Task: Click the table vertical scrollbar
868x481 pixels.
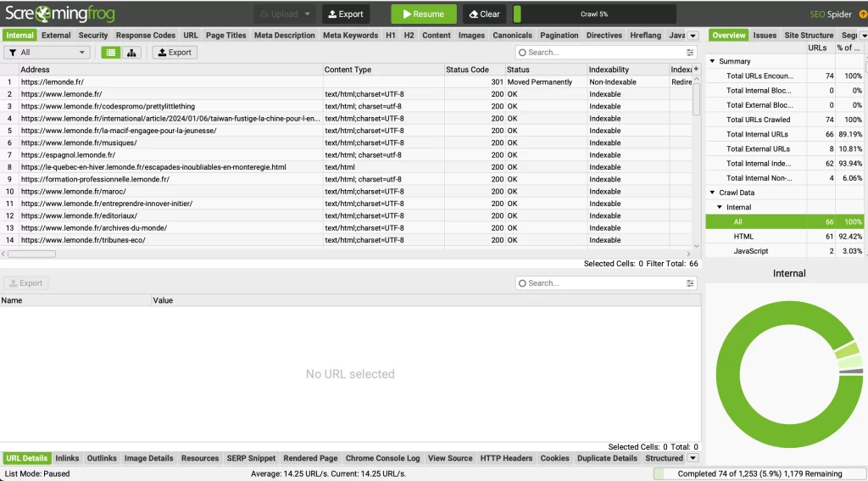Action: tap(697, 98)
